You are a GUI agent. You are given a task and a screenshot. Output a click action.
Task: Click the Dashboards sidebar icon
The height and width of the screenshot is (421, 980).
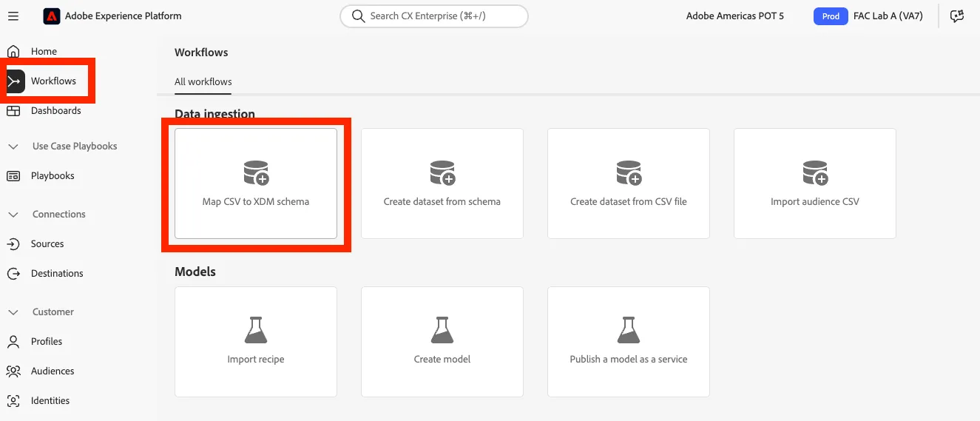pos(13,111)
